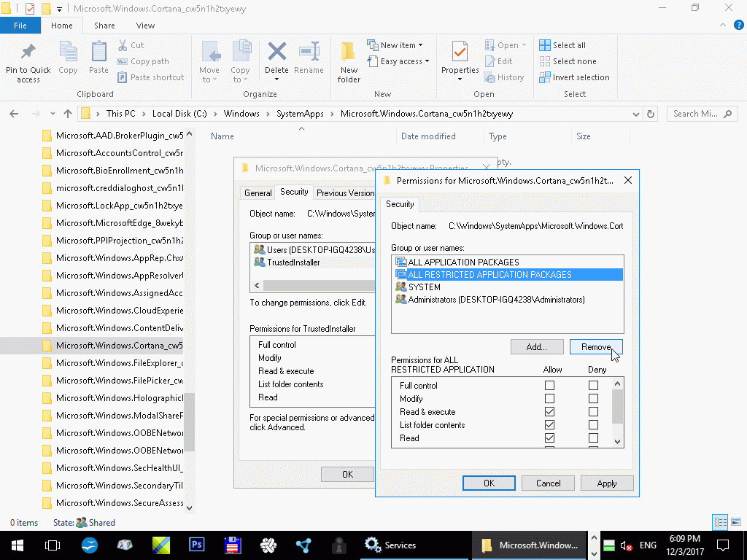The height and width of the screenshot is (560, 747).
Task: Open the New item dropdown
Action: pyautogui.click(x=395, y=45)
